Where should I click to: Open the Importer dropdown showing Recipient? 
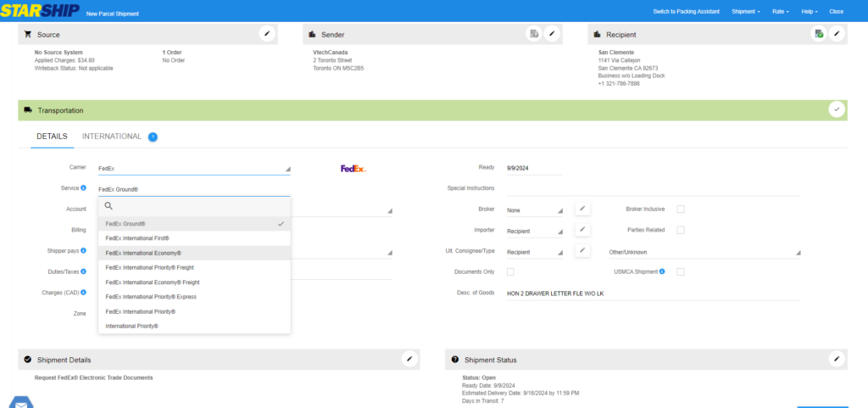click(x=535, y=231)
